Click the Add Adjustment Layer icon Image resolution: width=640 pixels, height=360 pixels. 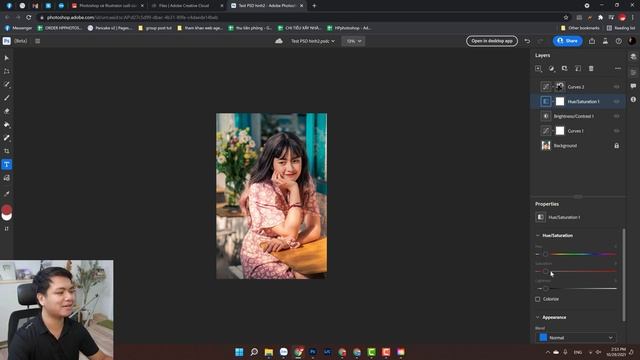tap(551, 69)
